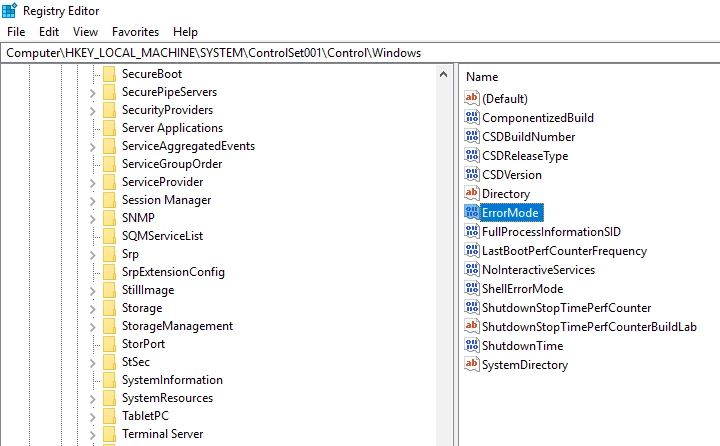Expand the SNMP key

coord(93,219)
